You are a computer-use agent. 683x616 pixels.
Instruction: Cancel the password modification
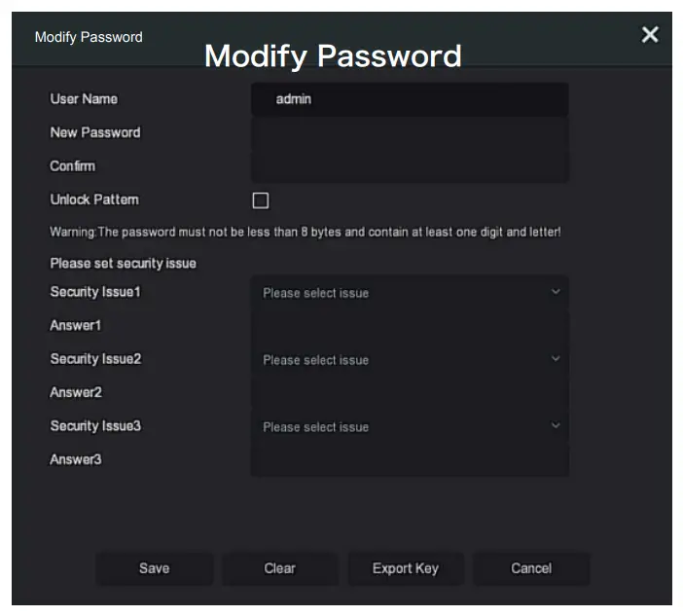point(531,568)
